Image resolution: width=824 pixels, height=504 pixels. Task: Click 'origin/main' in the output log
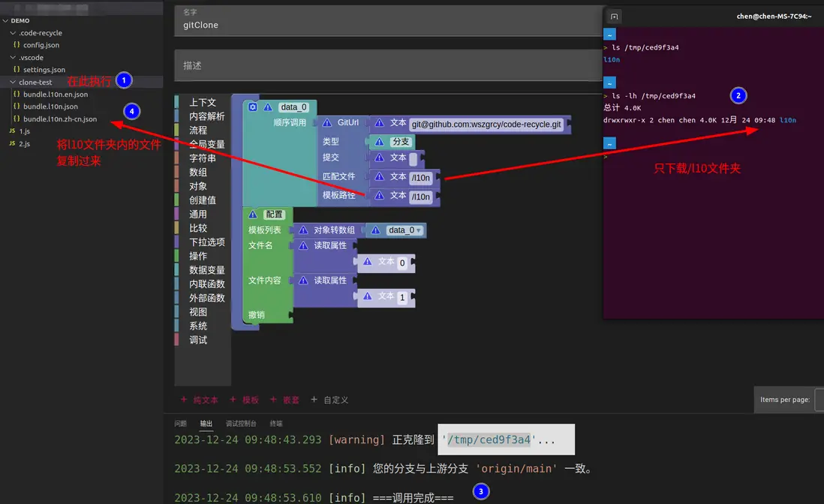[516, 469]
